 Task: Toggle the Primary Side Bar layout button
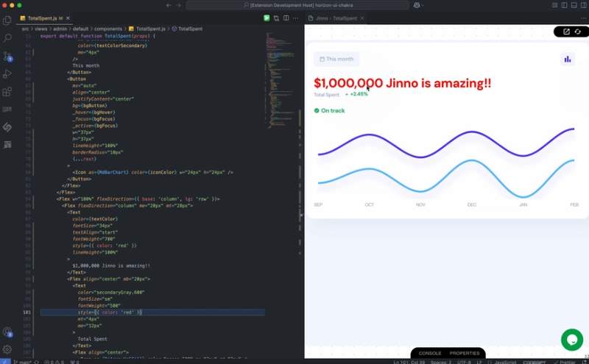click(x=564, y=5)
